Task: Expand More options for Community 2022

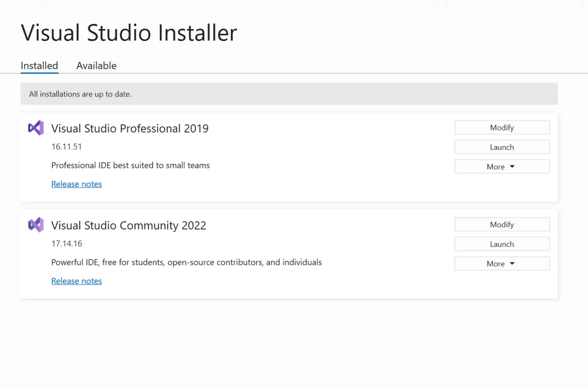Action: click(x=502, y=264)
